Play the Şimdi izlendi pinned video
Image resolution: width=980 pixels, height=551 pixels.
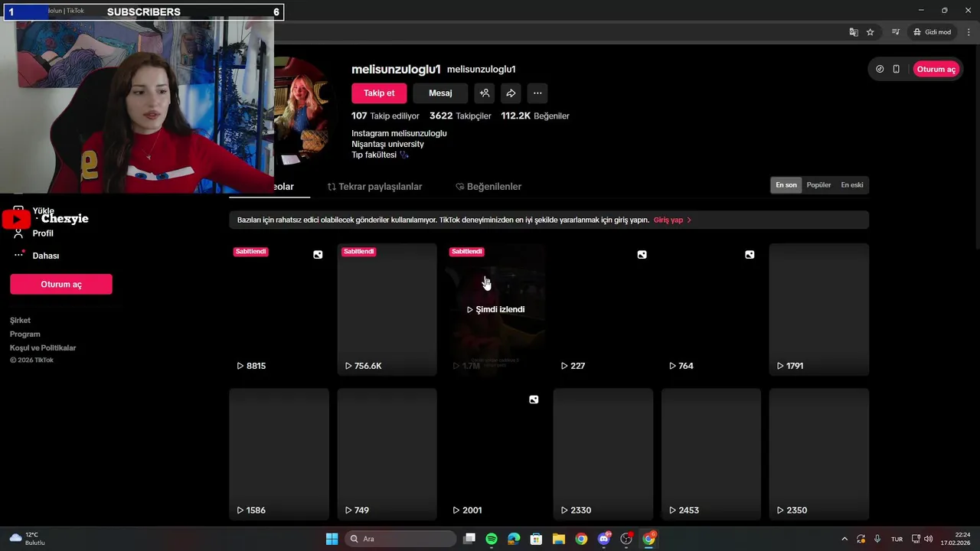pos(495,309)
